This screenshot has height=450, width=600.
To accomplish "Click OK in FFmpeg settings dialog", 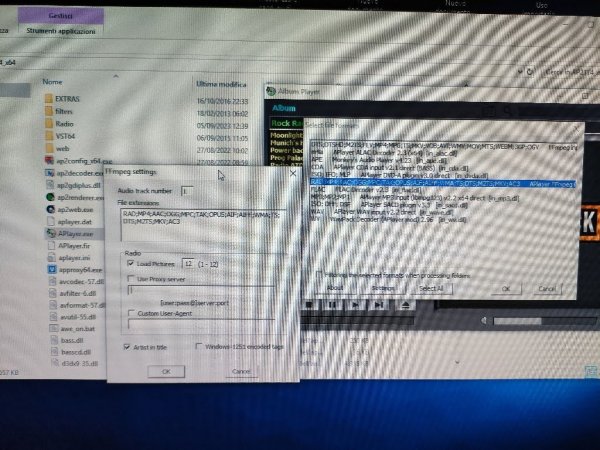I will pos(166,371).
